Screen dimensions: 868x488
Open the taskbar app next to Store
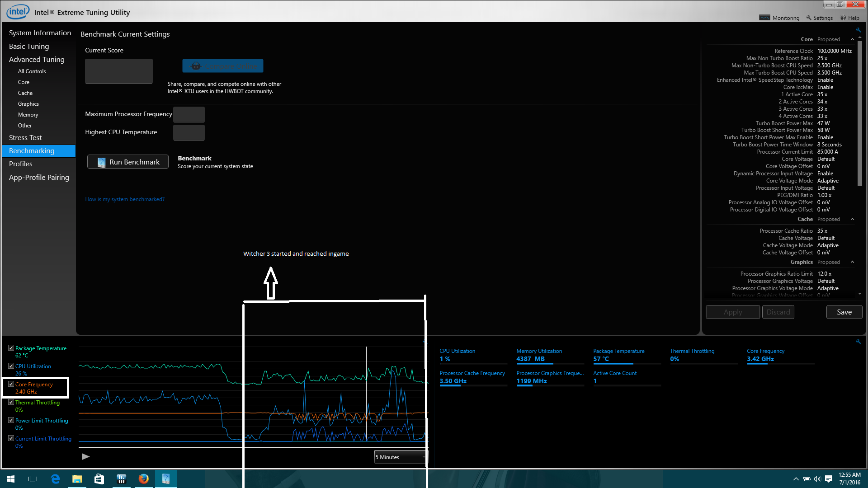[x=121, y=479]
